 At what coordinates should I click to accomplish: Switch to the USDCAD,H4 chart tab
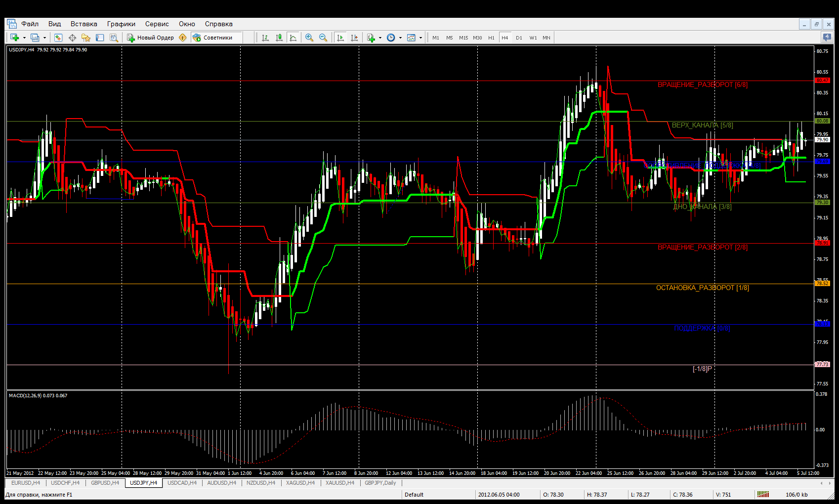(x=182, y=483)
